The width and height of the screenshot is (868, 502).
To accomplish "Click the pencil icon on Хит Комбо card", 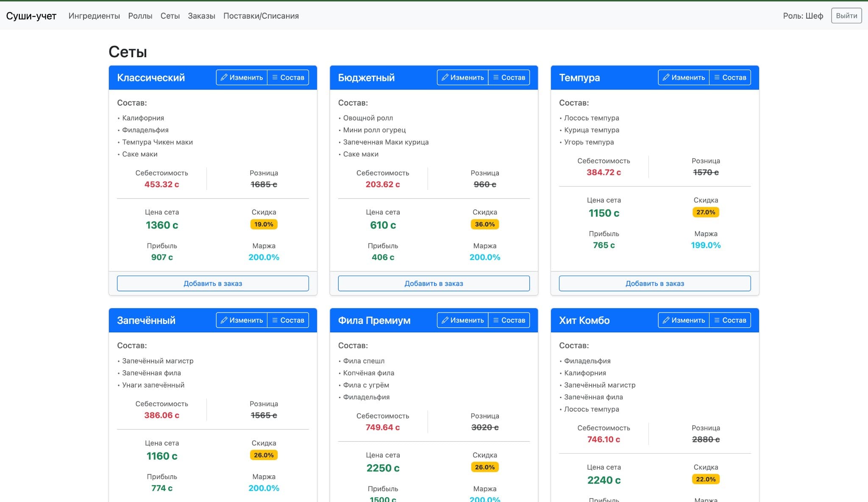I will click(x=666, y=320).
